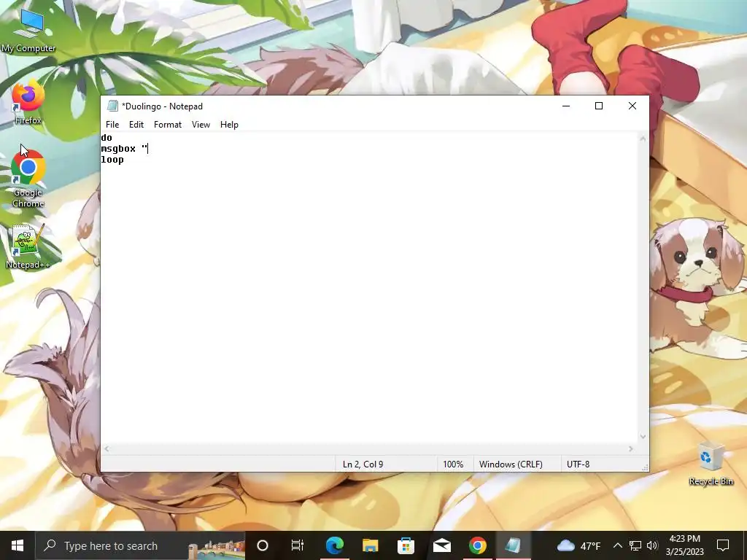Viewport: 747px width, 560px height.
Task: Click the UTF-8 encoding status entry
Action: click(578, 464)
